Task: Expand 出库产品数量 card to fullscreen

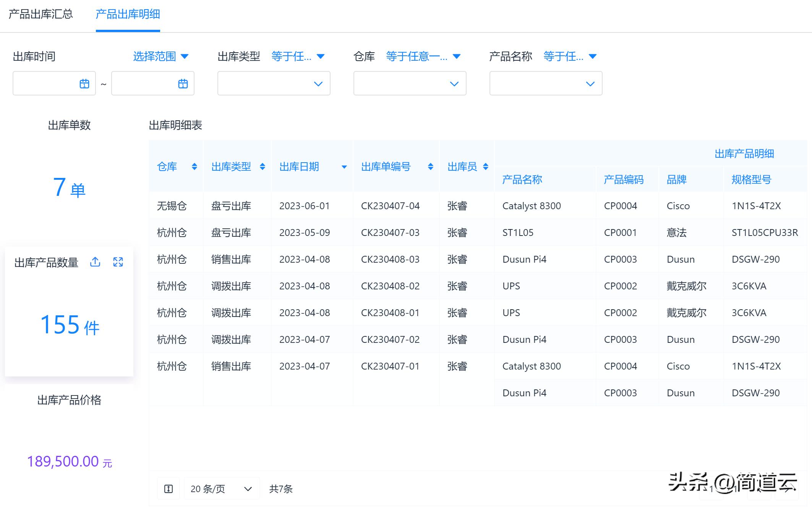Action: pyautogui.click(x=118, y=262)
